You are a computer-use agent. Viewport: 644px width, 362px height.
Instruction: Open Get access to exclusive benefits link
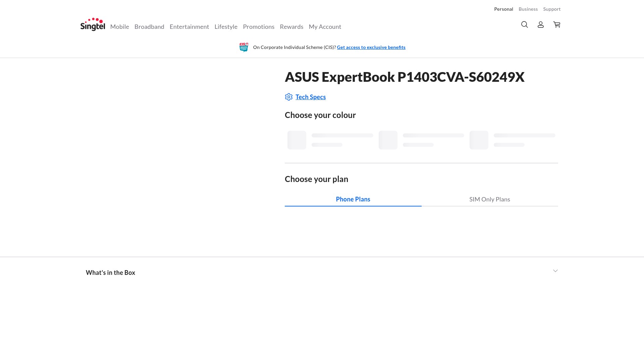pyautogui.click(x=371, y=47)
